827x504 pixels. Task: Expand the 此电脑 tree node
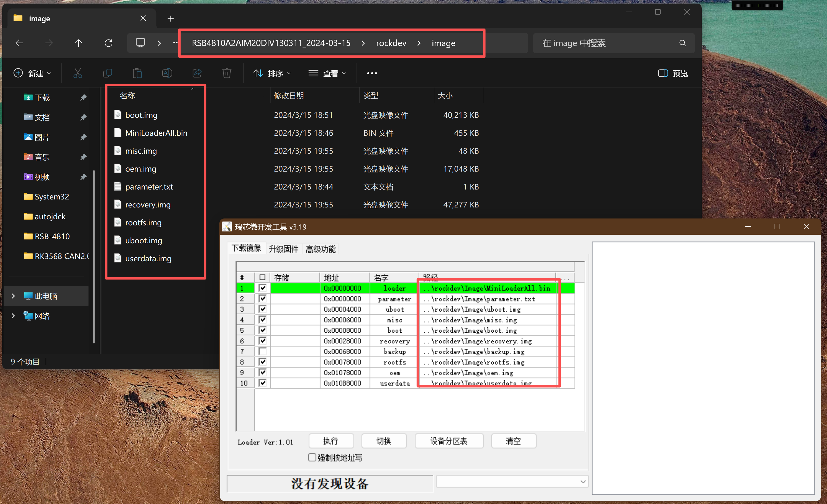[13, 296]
